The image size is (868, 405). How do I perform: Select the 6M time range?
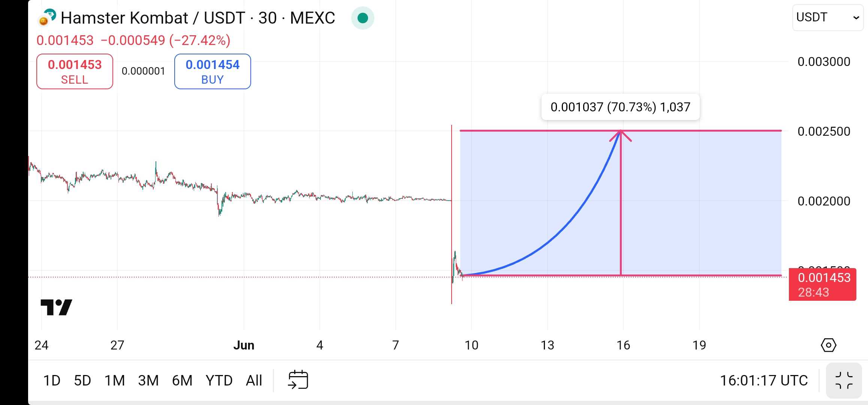182,380
